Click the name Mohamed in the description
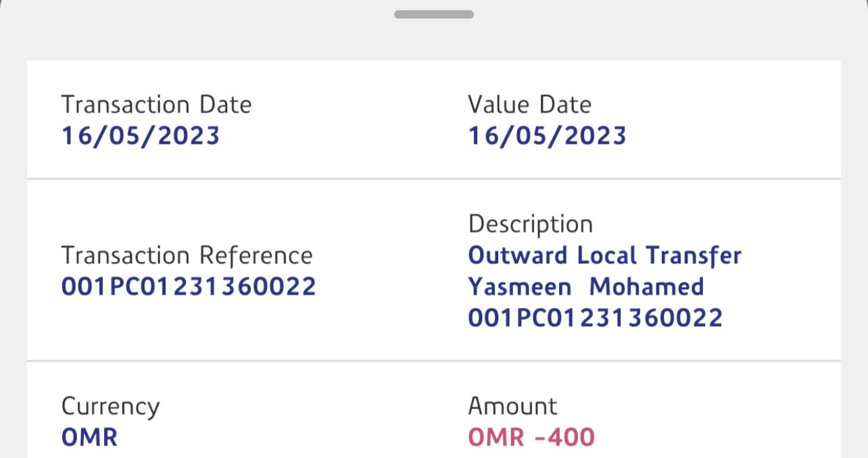The image size is (868, 458). (646, 286)
